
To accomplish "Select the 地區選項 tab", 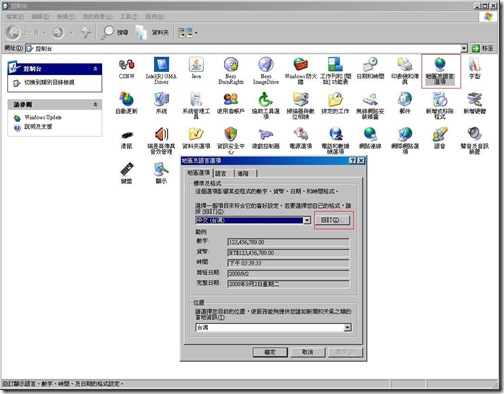I will pos(198,173).
